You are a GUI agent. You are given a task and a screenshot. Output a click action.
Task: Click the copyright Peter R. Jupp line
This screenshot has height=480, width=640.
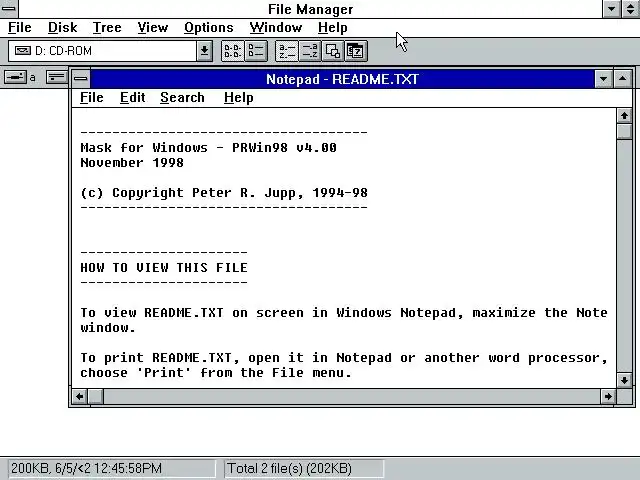point(224,193)
